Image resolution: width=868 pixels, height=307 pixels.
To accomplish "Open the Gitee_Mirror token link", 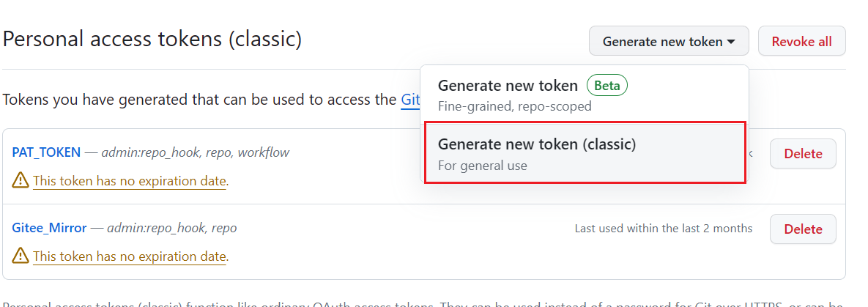I will [49, 228].
